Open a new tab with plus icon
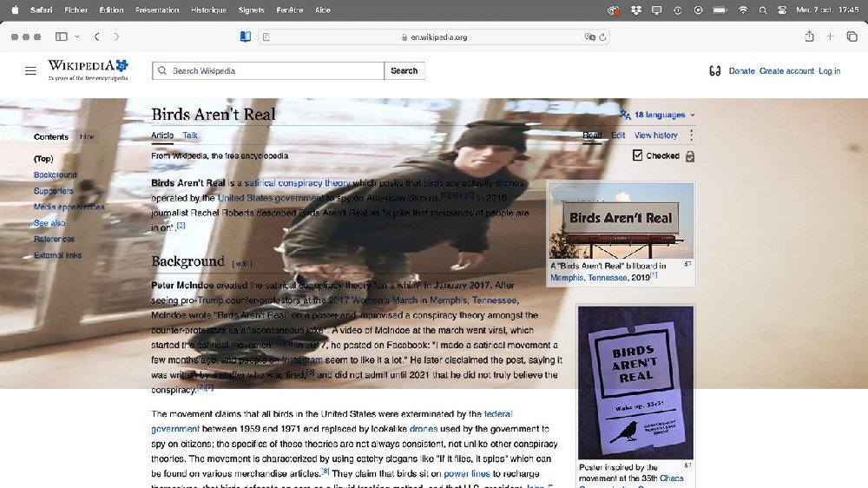 click(830, 36)
